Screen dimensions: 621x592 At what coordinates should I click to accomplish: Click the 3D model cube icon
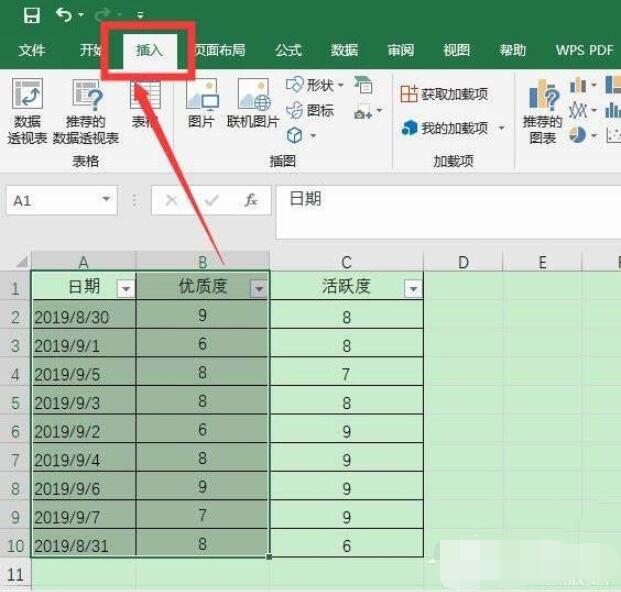tap(295, 135)
